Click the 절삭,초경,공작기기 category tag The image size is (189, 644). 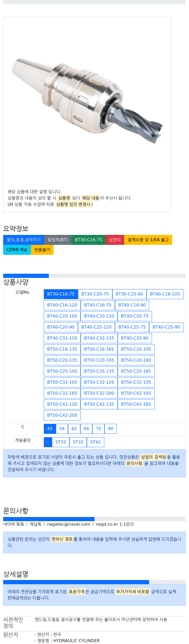point(24,240)
